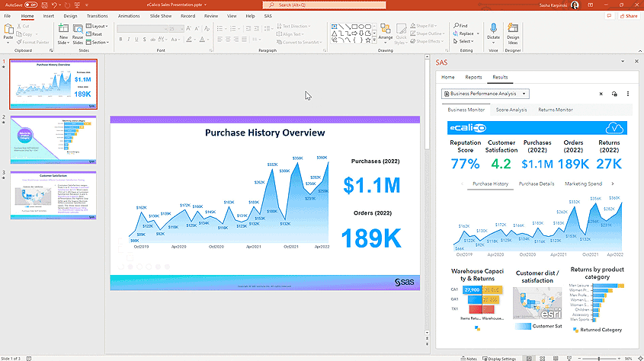This screenshot has height=361, width=644.
Task: Open the Section dropdown
Action: click(98, 42)
